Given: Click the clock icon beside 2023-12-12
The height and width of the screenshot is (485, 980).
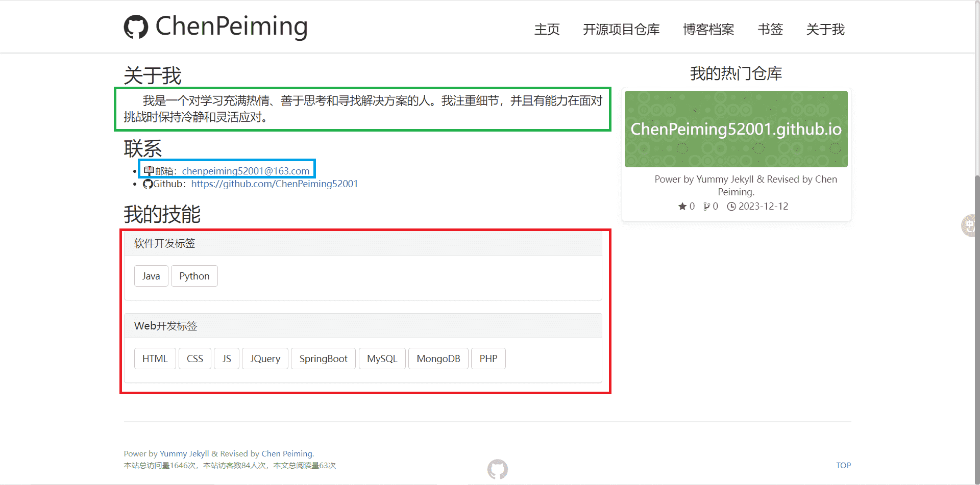Looking at the screenshot, I should point(731,207).
